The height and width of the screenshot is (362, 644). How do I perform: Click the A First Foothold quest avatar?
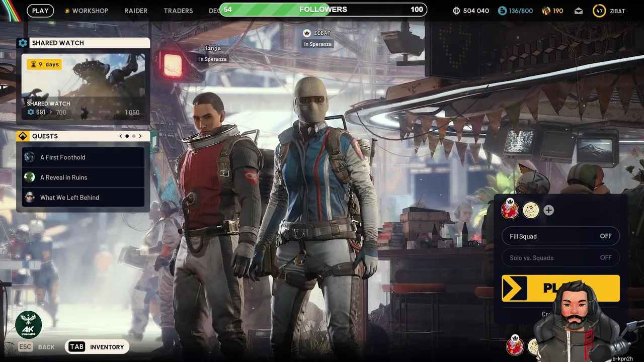[30, 157]
